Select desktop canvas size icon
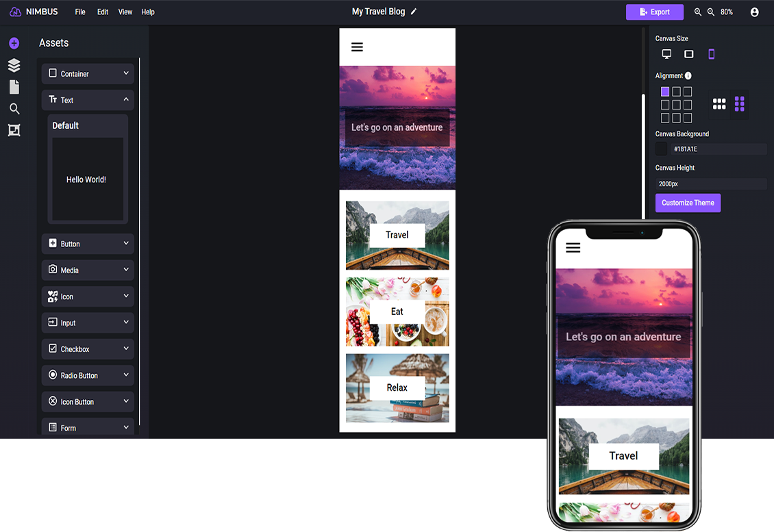The image size is (774, 532). click(x=666, y=54)
